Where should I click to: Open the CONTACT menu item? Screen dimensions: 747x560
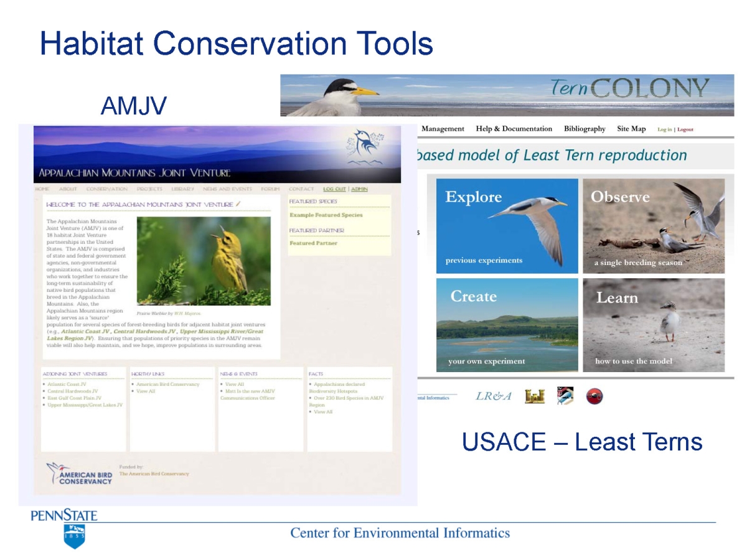coord(302,189)
